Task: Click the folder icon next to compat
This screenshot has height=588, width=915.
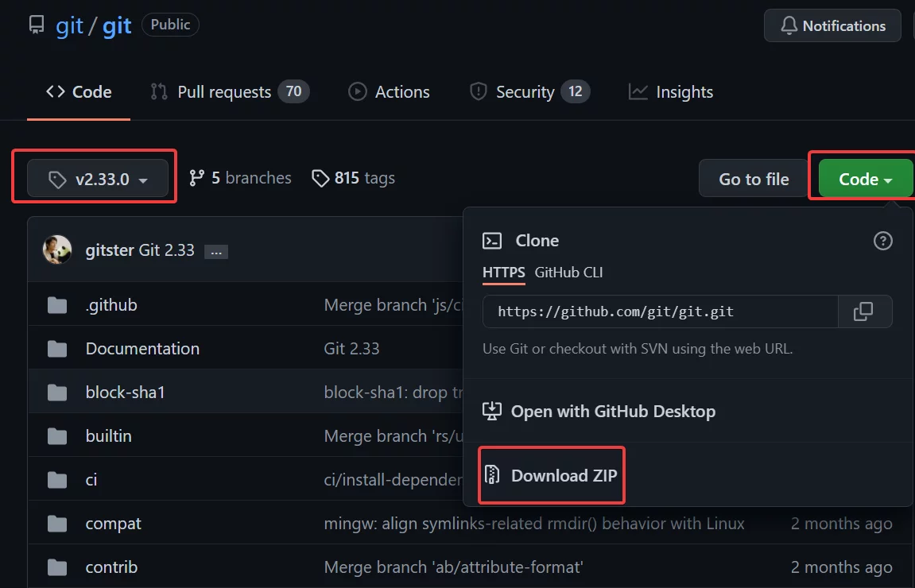Action: (x=57, y=524)
